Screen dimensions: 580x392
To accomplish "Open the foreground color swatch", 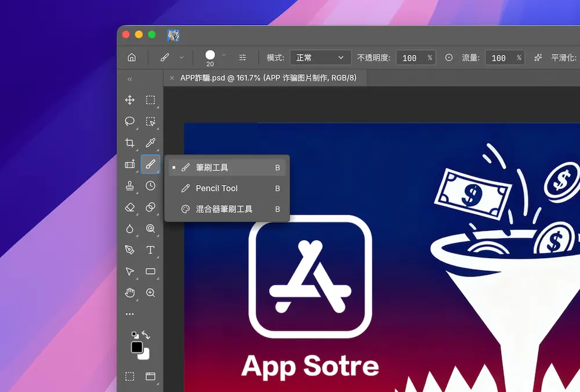I will coord(136,347).
